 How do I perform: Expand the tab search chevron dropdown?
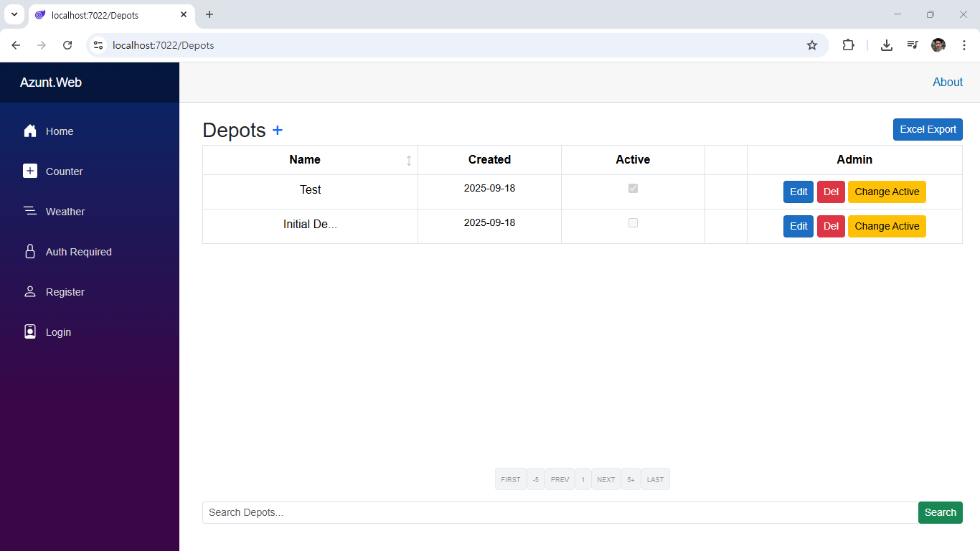click(x=14, y=14)
